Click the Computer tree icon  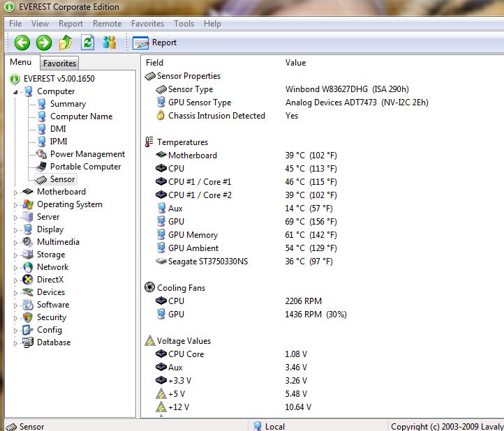(x=29, y=91)
